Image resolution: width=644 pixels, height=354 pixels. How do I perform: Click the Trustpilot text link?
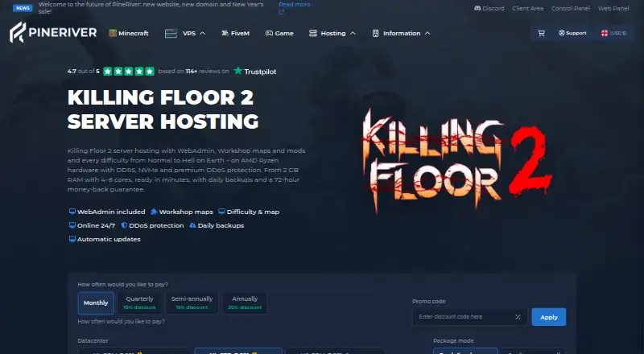point(260,72)
